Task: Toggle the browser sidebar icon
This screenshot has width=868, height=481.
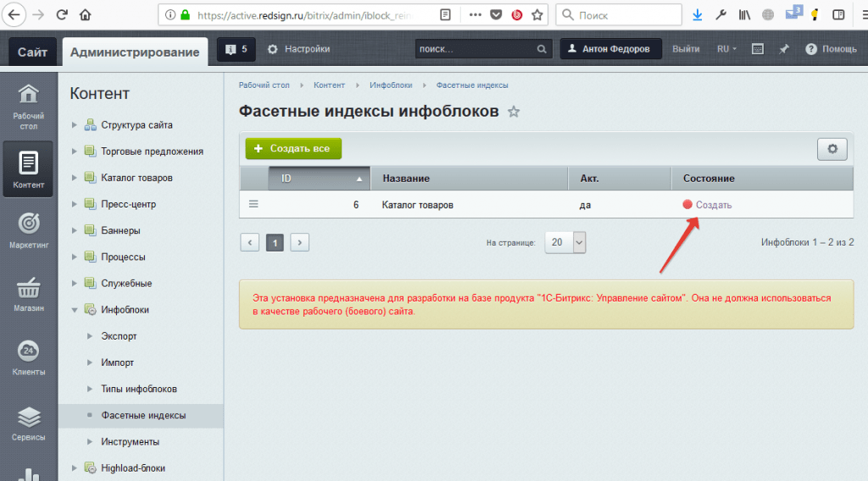Action: [838, 15]
